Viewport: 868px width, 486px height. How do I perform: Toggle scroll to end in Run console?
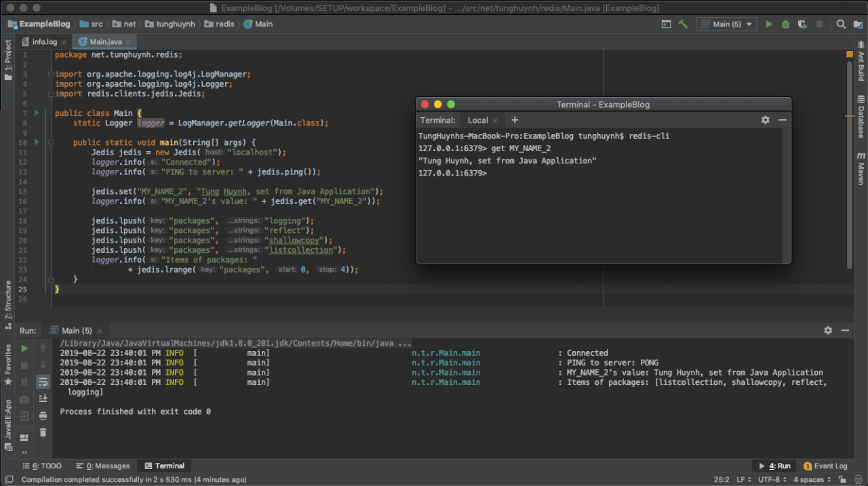pyautogui.click(x=43, y=399)
